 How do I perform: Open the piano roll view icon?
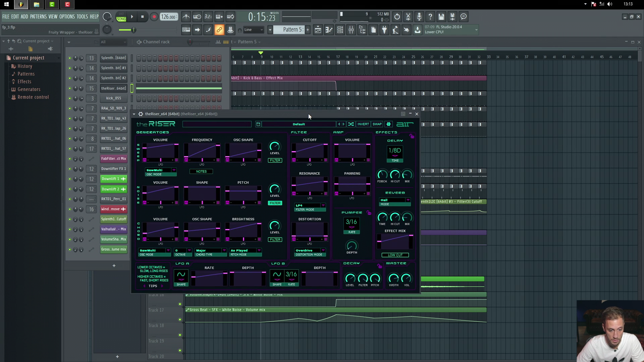[x=329, y=30]
